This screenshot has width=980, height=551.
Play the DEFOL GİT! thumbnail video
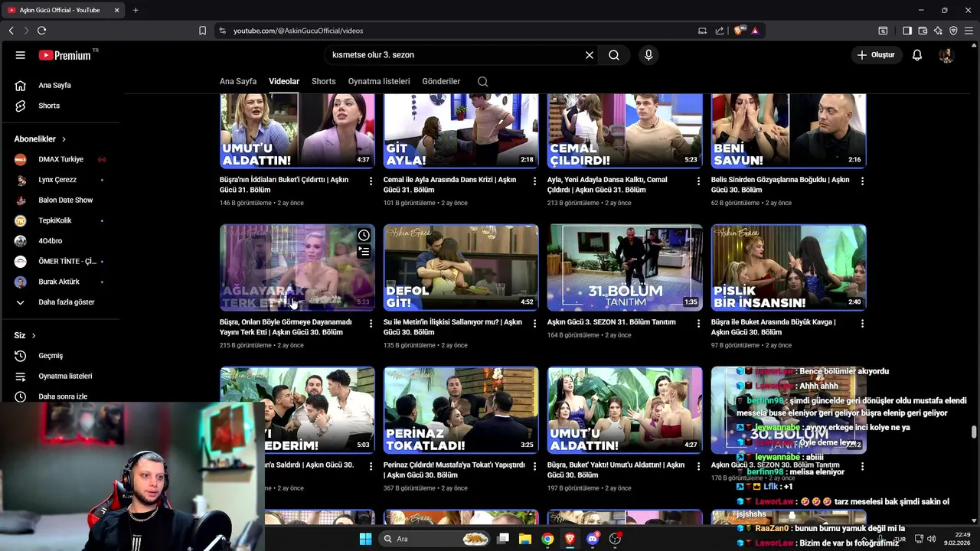[x=461, y=267]
